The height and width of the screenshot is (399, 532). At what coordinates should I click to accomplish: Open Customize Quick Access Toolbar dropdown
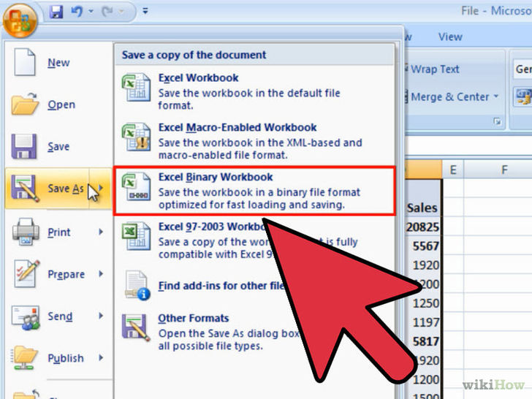145,11
